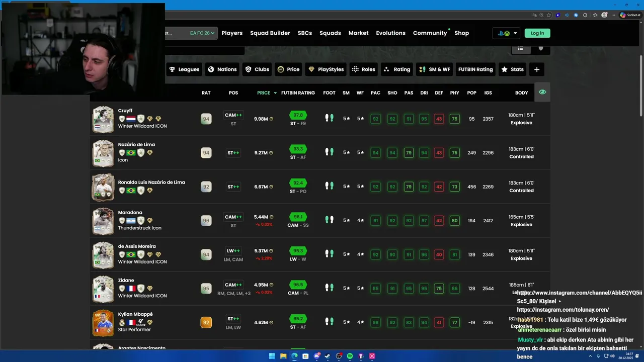The image size is (644, 362).
Task: Open Cruyff player page link
Action: (125, 111)
